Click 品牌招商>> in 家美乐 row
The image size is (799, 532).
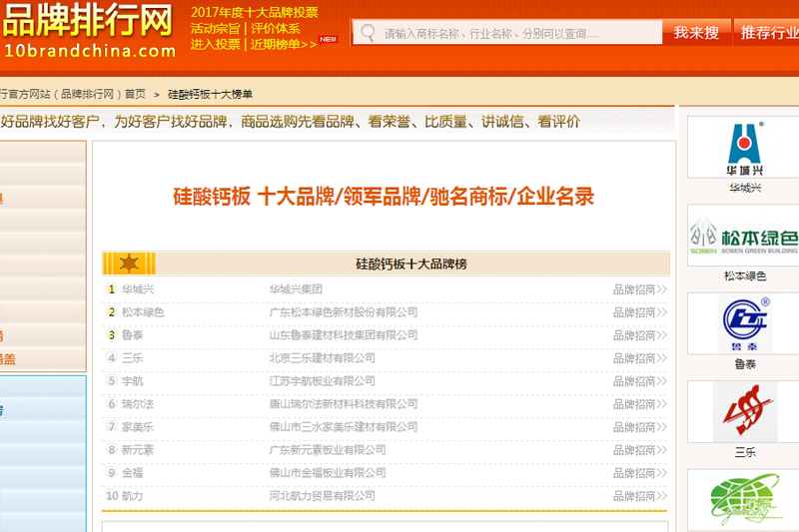click(639, 426)
